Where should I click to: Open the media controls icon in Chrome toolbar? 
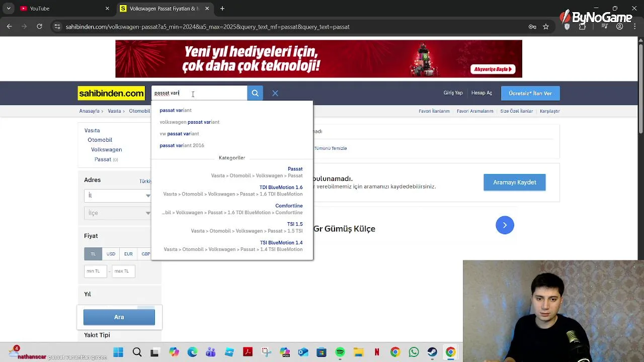pyautogui.click(x=606, y=27)
